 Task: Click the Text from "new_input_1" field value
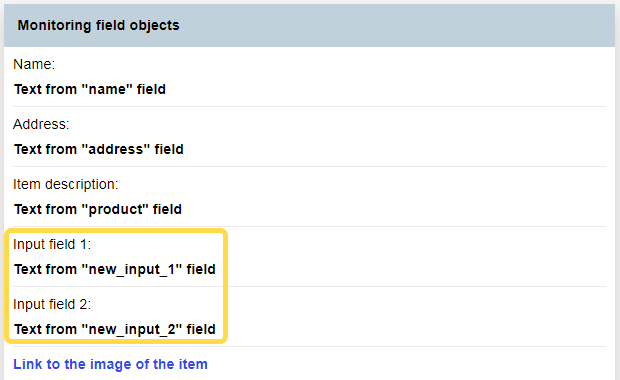pyautogui.click(x=115, y=269)
